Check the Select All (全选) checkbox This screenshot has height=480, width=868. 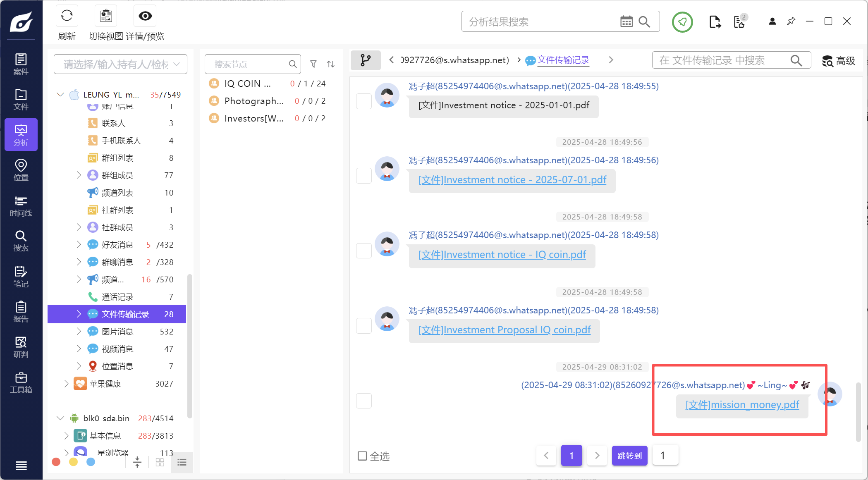(x=362, y=456)
